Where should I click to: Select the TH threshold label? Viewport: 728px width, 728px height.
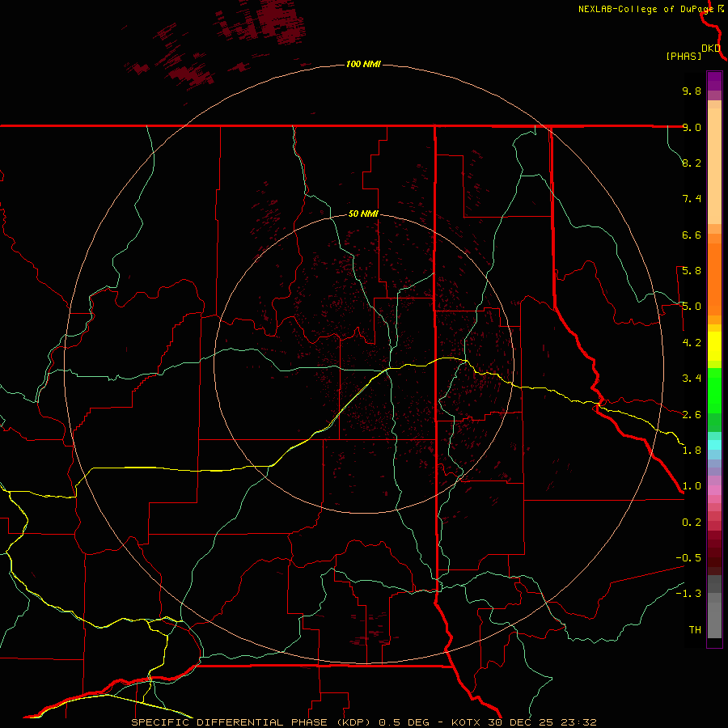pyautogui.click(x=695, y=630)
